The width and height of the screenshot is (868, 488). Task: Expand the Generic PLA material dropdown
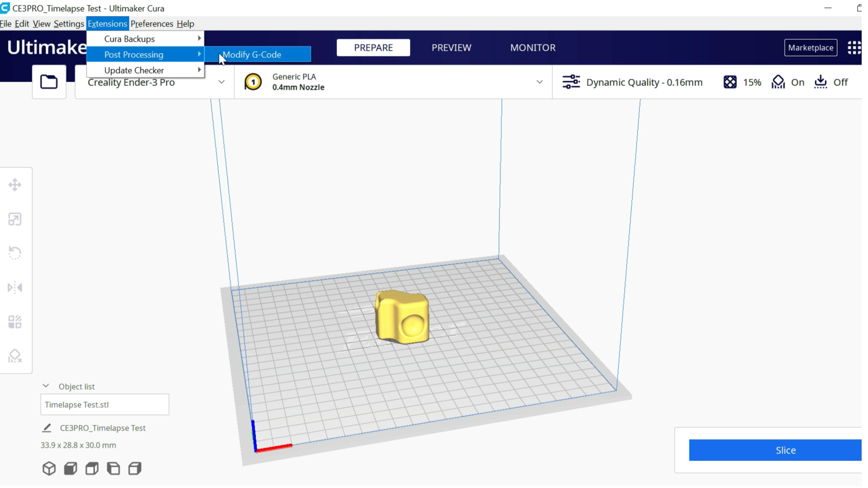[539, 82]
